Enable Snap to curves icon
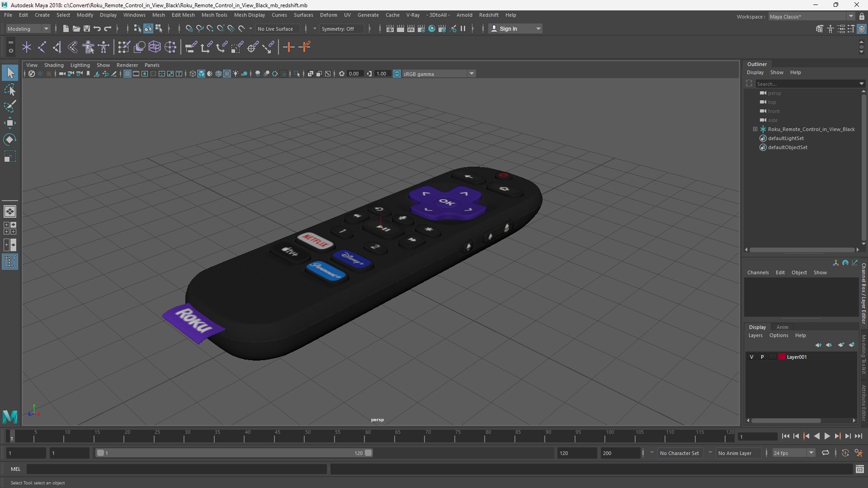The width and height of the screenshot is (868, 488). [199, 28]
